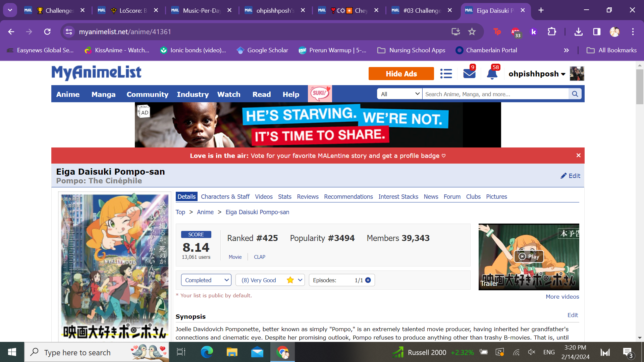Open Chrome extensions puzzle icon
The image size is (644, 362).
point(552,32)
